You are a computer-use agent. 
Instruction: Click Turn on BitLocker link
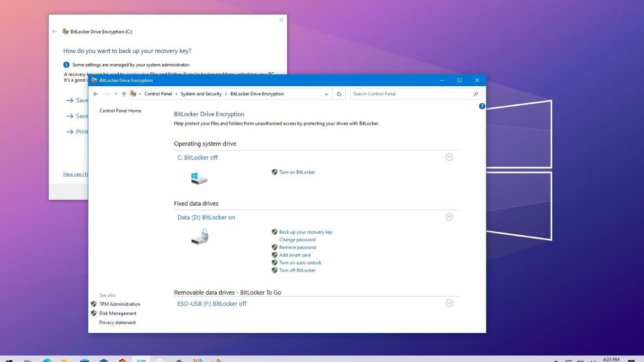[x=297, y=172]
